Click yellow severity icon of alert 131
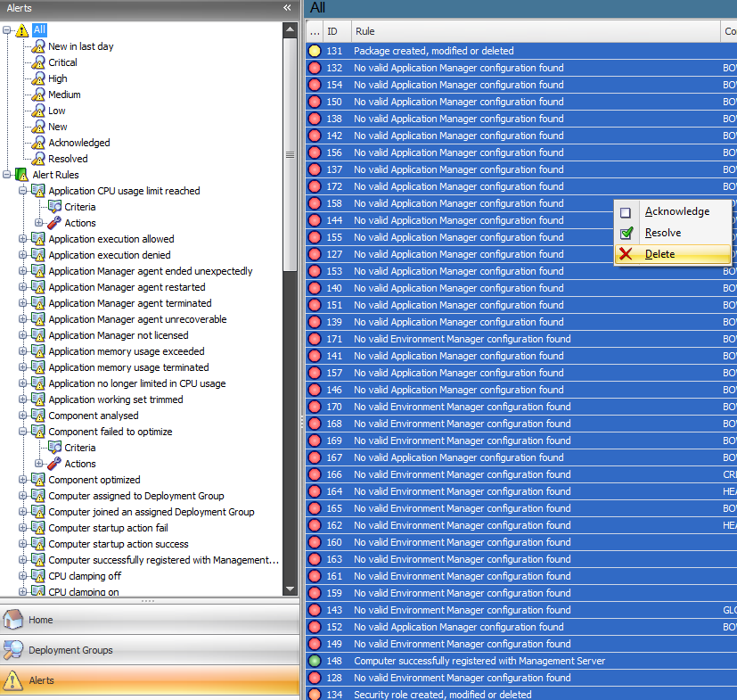The height and width of the screenshot is (700, 737). pyautogui.click(x=315, y=51)
